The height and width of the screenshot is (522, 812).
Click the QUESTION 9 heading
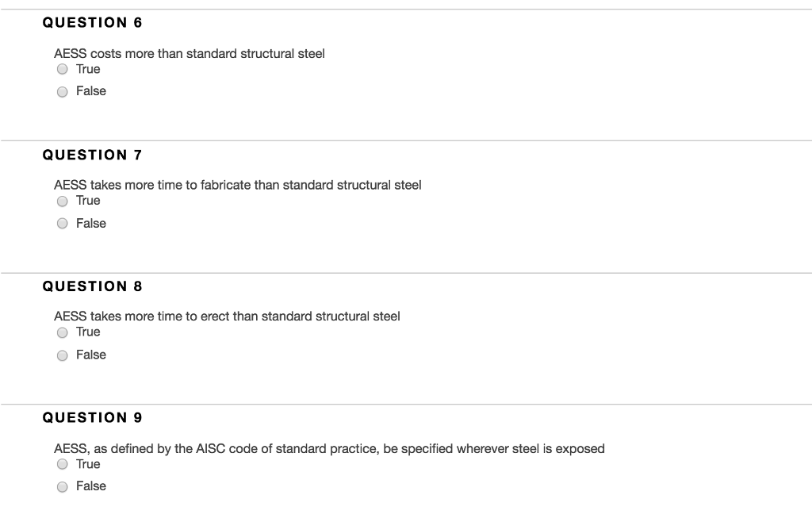[x=92, y=417]
